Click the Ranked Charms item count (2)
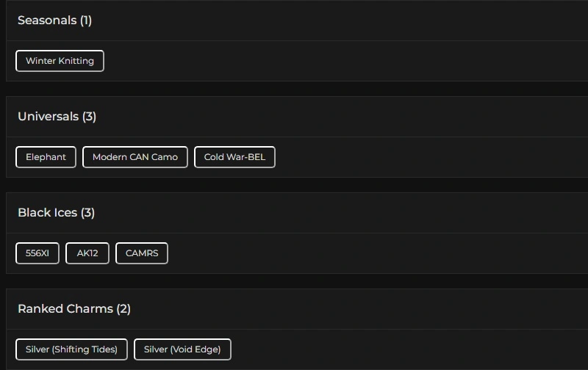This screenshot has width=588, height=370. tap(123, 309)
